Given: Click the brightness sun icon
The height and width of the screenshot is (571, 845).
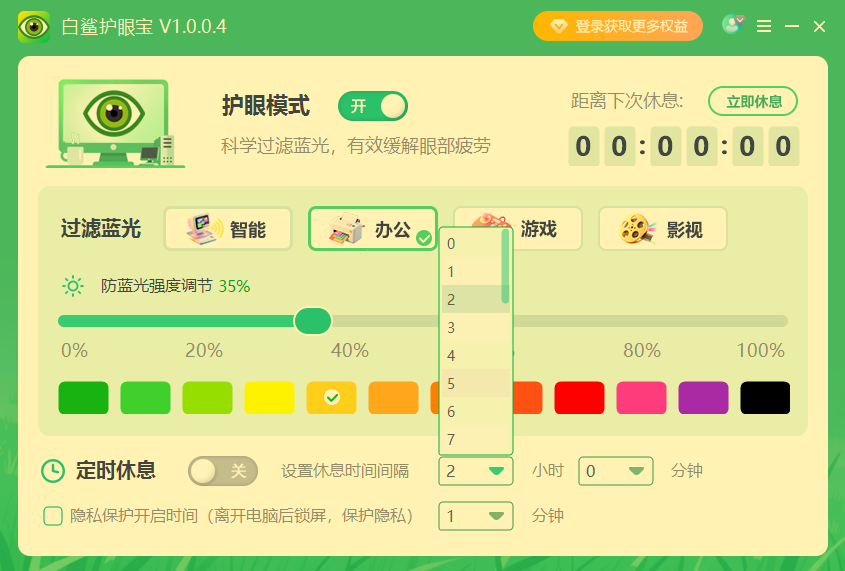Looking at the screenshot, I should (x=73, y=286).
